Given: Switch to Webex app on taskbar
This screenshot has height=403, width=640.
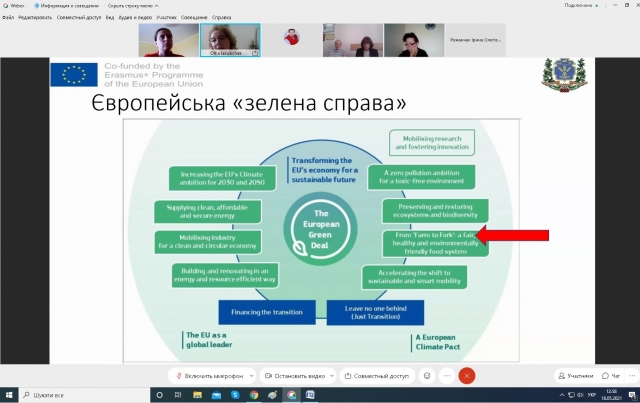Looking at the screenshot, I should tap(291, 395).
